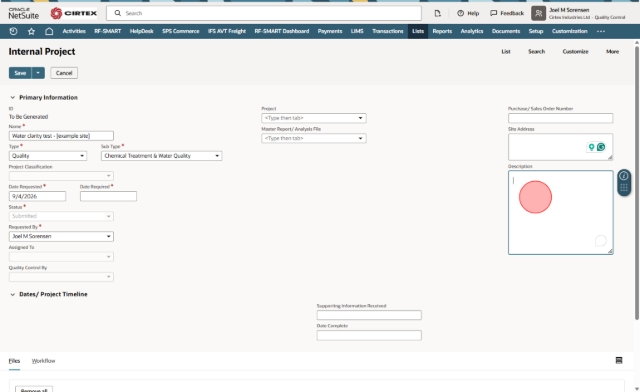The image size is (640, 392).
Task: Open the Quality Control By dropdown
Action: coord(61,277)
